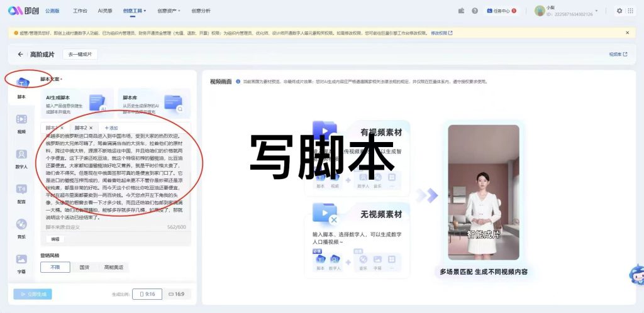Viewport: 644px width, 313px height.
Task: Click the user avatar picture
Action: click(x=540, y=11)
